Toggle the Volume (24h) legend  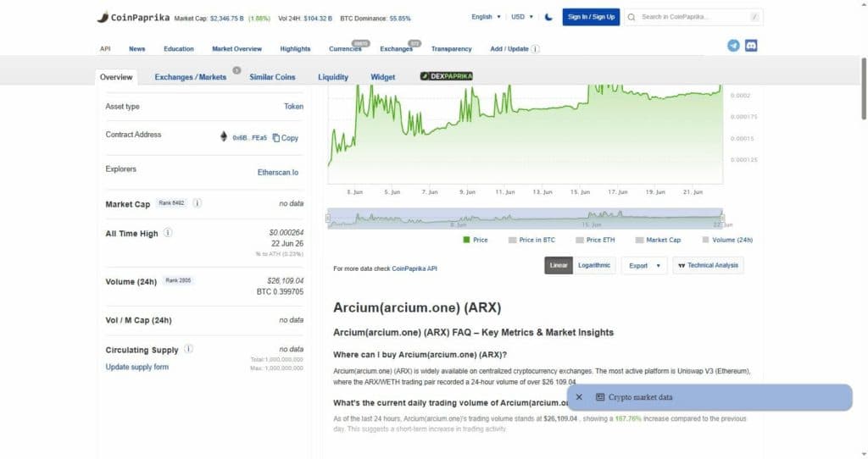coord(727,240)
